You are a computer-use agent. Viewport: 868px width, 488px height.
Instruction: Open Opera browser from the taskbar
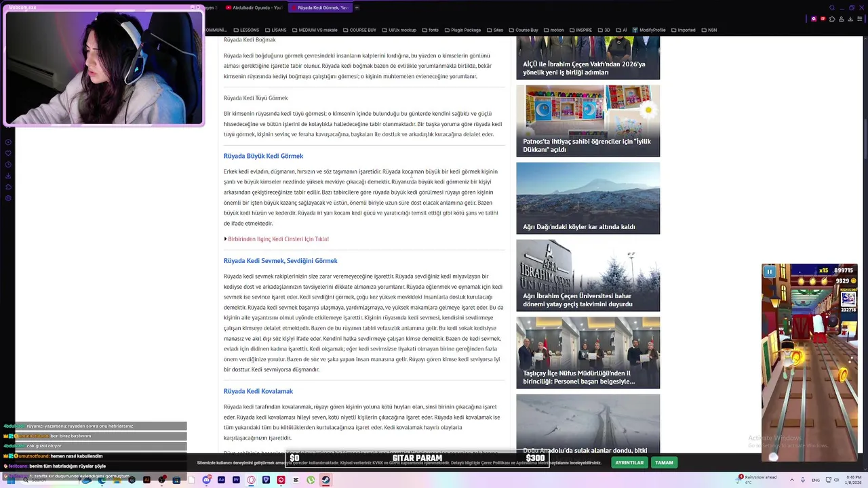(251, 480)
